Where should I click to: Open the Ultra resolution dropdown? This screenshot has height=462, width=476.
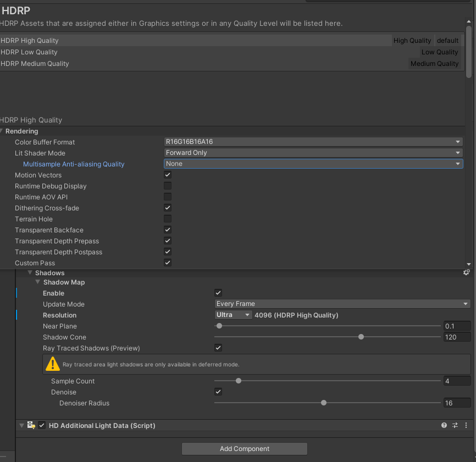click(233, 315)
